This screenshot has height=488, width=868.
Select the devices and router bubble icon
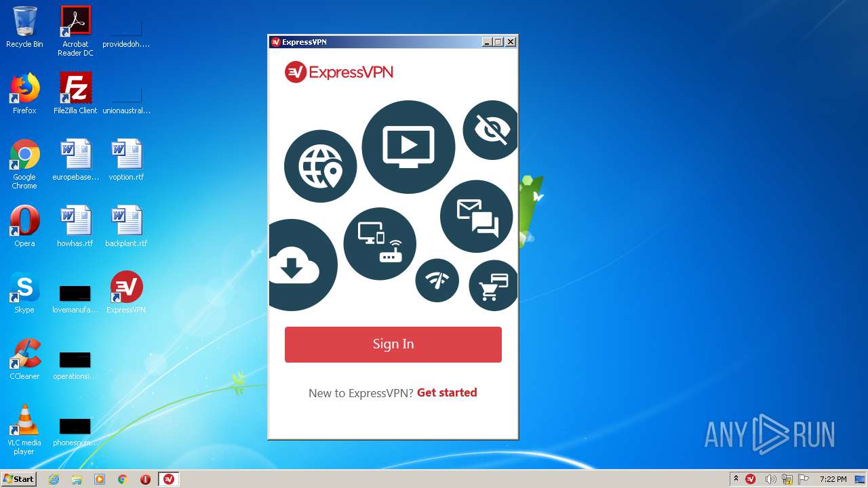pyautogui.click(x=380, y=244)
